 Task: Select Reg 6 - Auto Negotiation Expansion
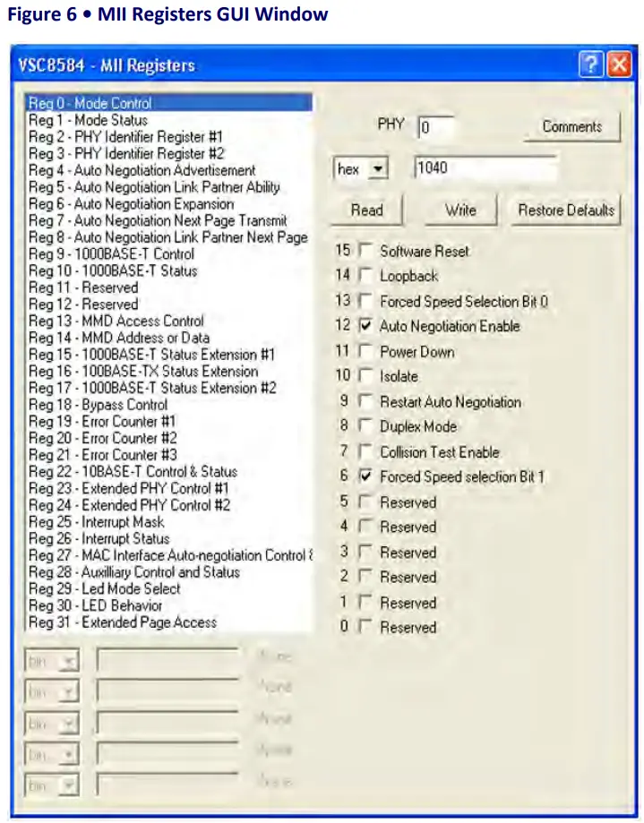169,204
